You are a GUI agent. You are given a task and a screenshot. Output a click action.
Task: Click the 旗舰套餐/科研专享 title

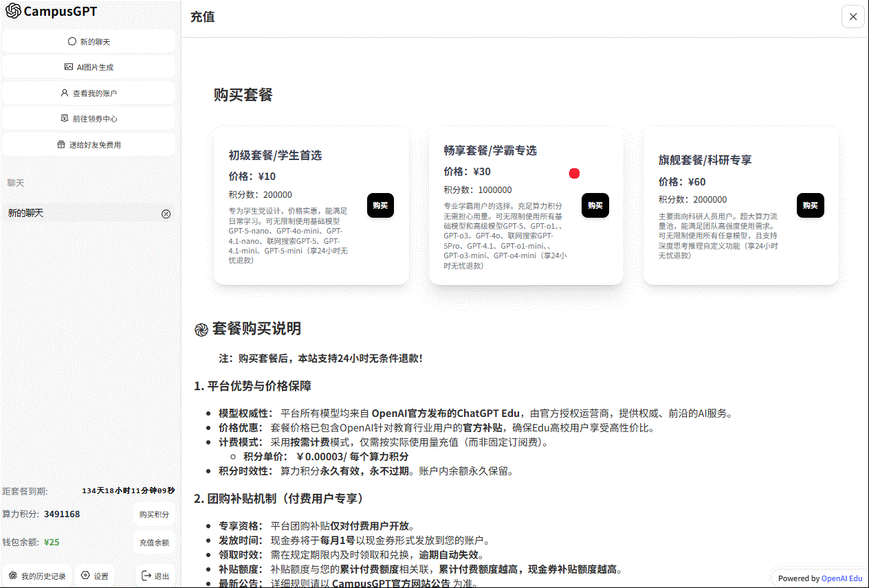pos(705,160)
